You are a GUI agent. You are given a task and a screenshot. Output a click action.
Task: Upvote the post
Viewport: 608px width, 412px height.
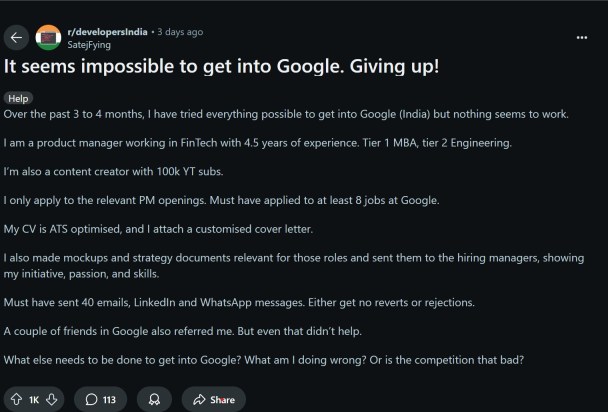16,400
